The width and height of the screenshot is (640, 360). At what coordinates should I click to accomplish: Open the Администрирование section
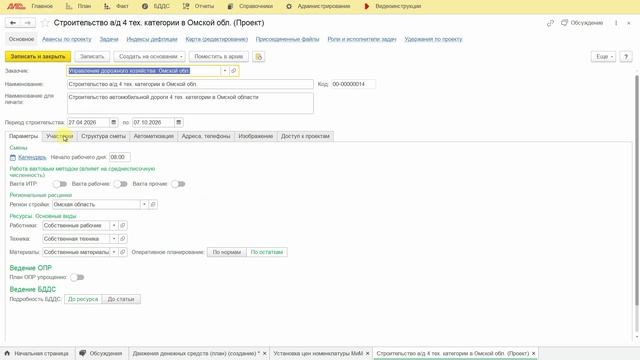[x=318, y=6]
